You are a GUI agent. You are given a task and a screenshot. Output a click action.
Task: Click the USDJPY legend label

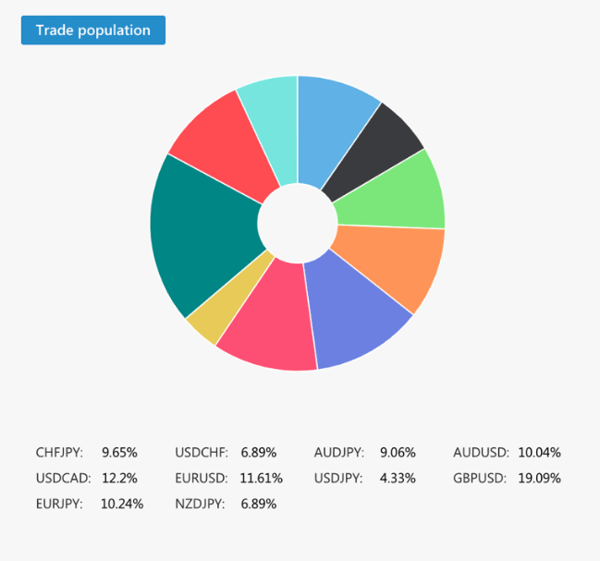pos(338,478)
